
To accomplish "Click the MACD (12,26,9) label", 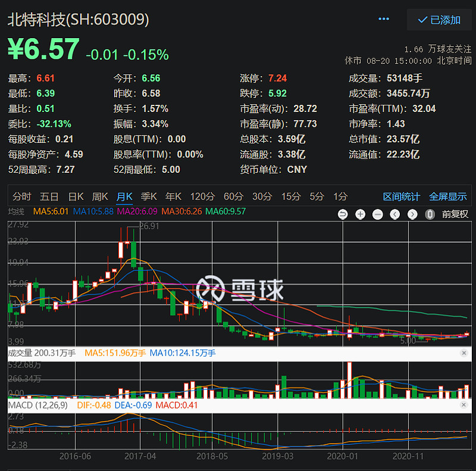I will click(x=38, y=406).
